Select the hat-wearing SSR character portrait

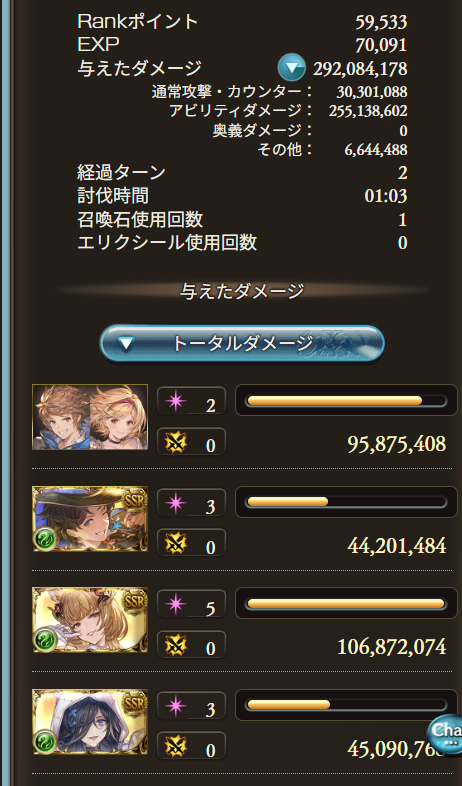coord(90,519)
